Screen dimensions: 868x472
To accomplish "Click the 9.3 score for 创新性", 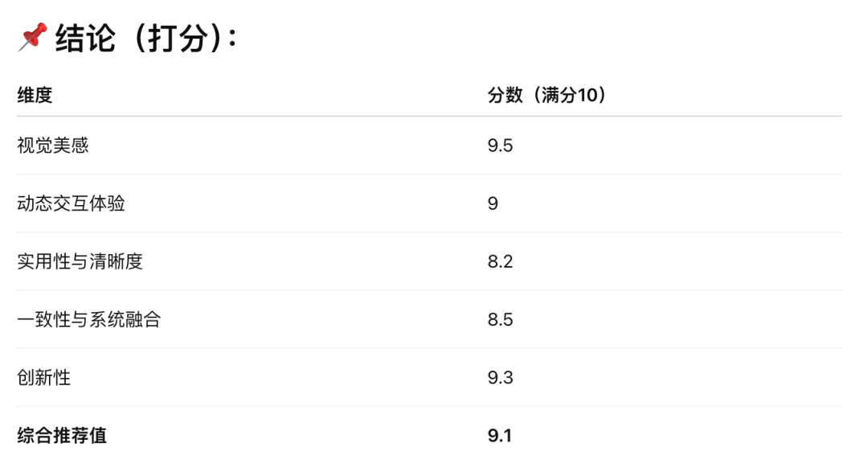I will (500, 378).
